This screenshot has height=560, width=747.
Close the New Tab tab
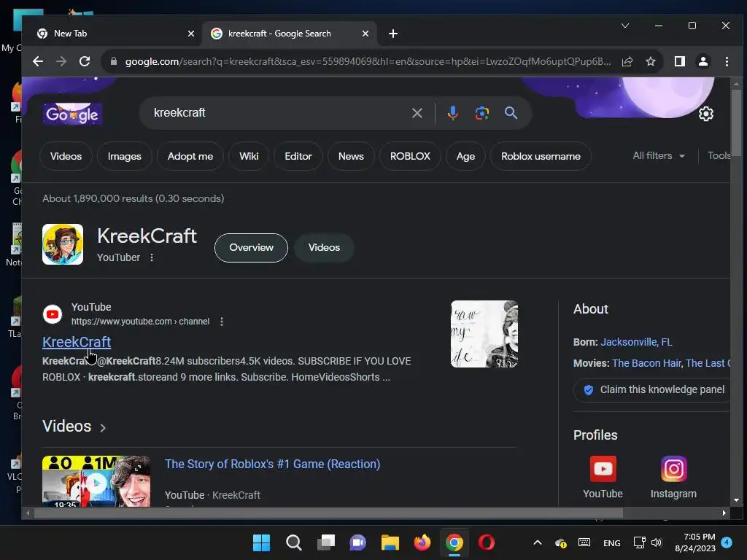(x=191, y=34)
